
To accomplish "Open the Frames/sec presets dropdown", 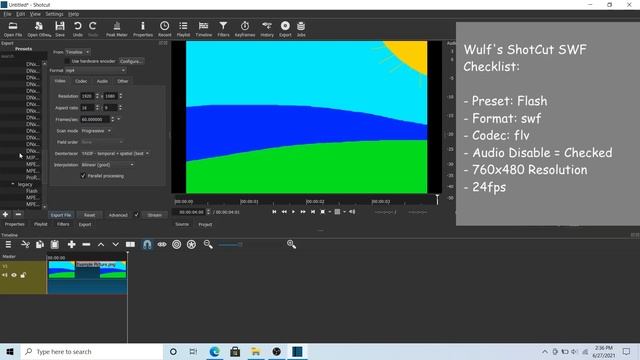I will tap(119, 119).
